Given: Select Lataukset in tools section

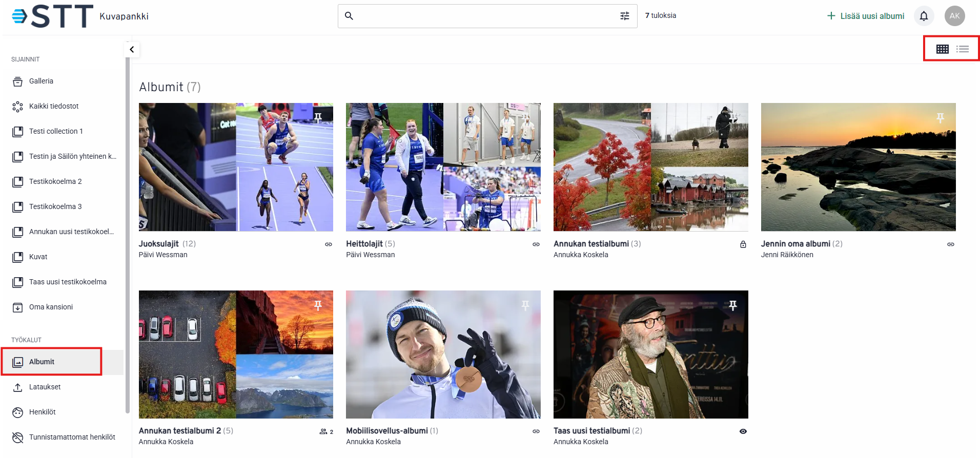Looking at the screenshot, I should 45,387.
